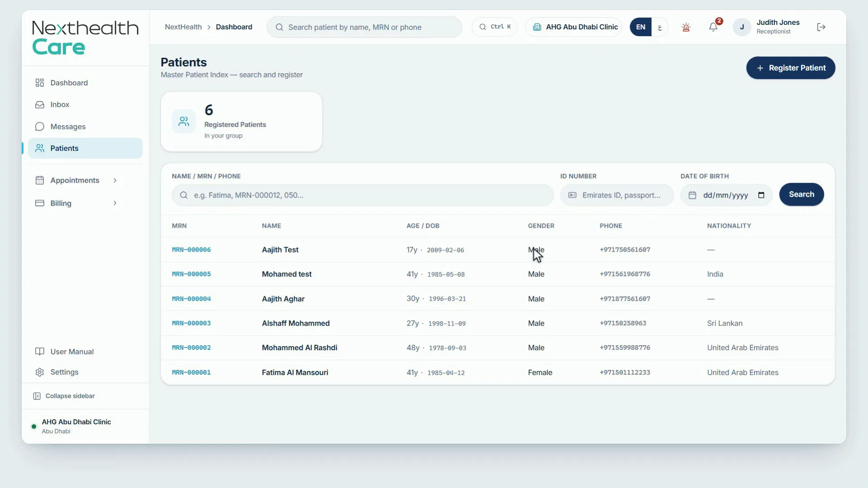Open patient record MRN-000001
868x488 pixels.
[191, 373]
